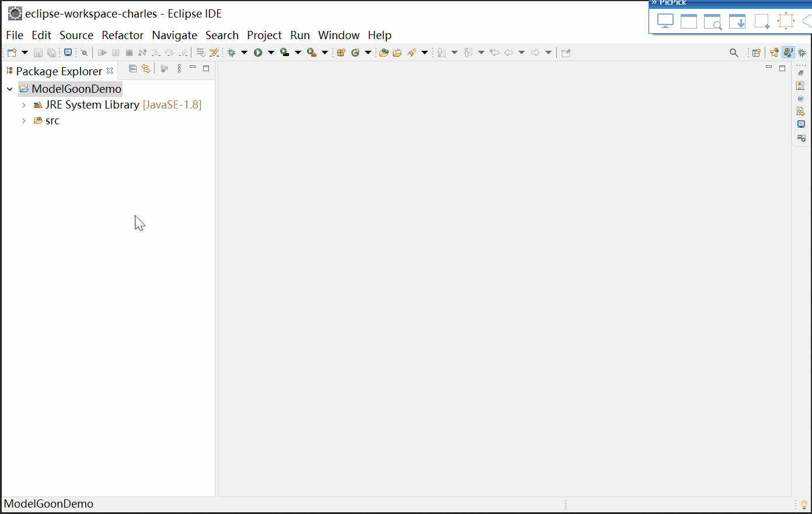
Task: Toggle Use Step Filters icon
Action: click(214, 53)
